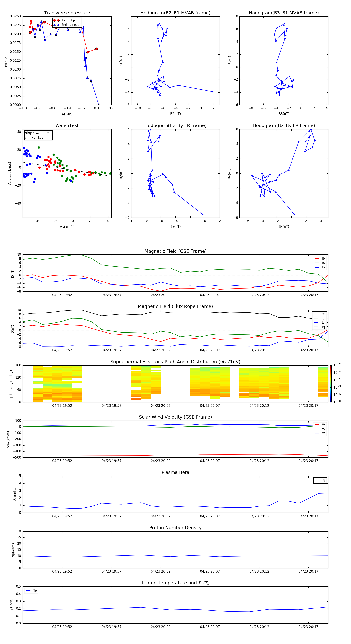The height and width of the screenshot is (644, 351).
Task: Click the "B2(nT)" x-axis label
Action: (x=175, y=114)
